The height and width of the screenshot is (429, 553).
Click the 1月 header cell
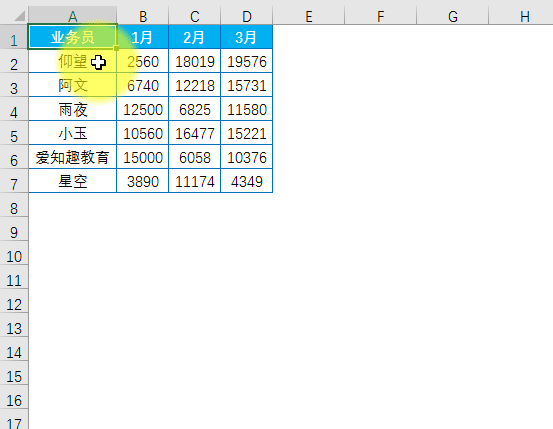point(142,37)
